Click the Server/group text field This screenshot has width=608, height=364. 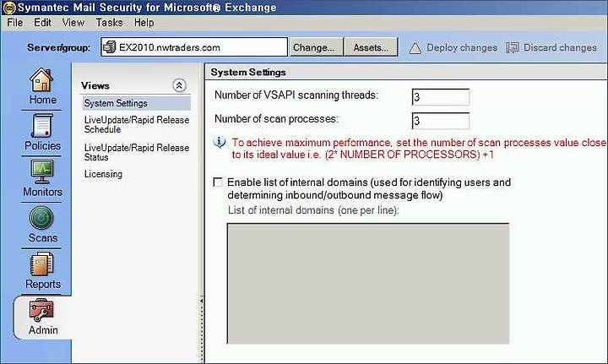pos(194,47)
